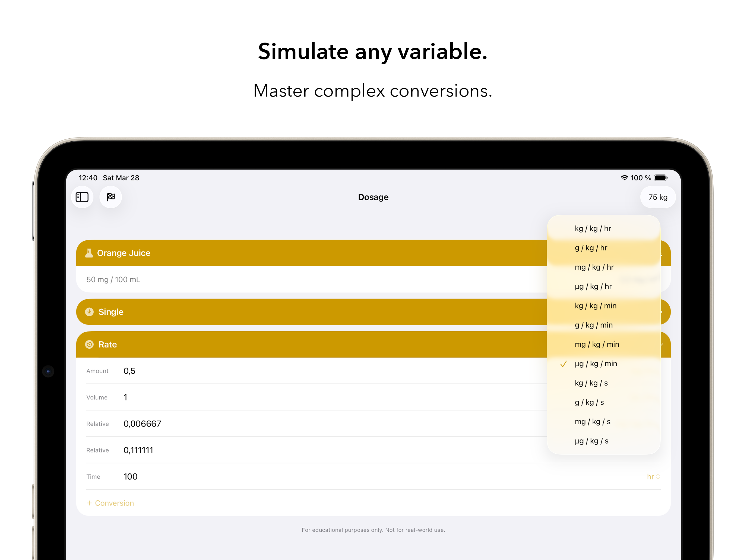Add a new Conversion row

tap(110, 503)
